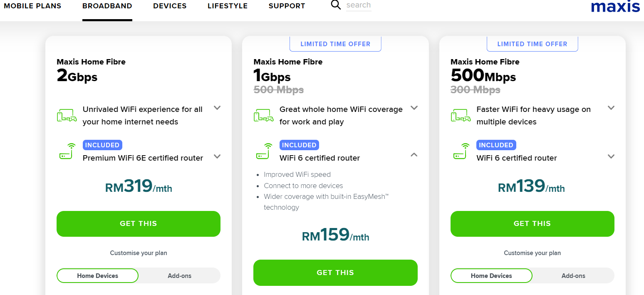Select Home Devices in the 500Mbps plan

pyautogui.click(x=491, y=275)
